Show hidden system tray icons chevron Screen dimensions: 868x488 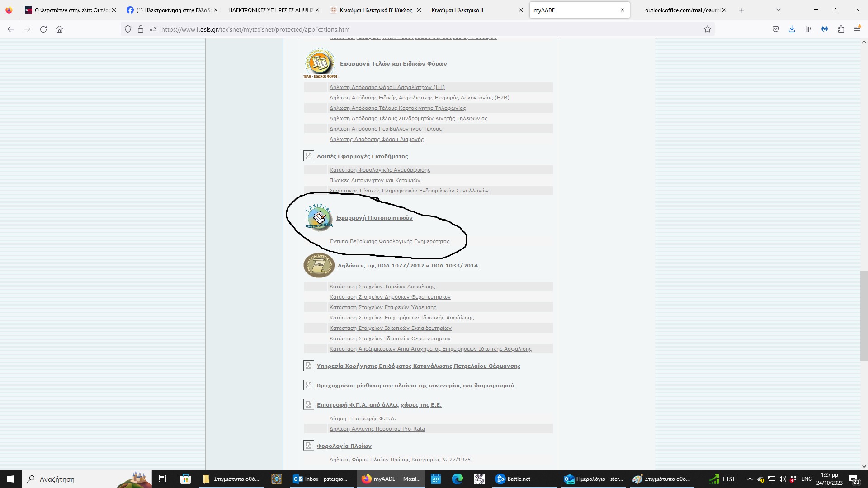tap(750, 479)
